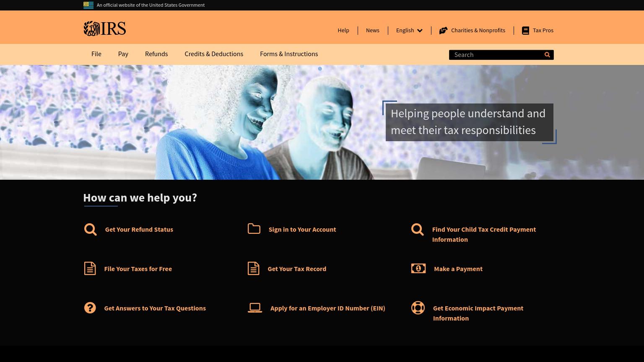Click the Charities & Nonprofits handshake icon
This screenshot has height=362, width=644.
point(443,31)
